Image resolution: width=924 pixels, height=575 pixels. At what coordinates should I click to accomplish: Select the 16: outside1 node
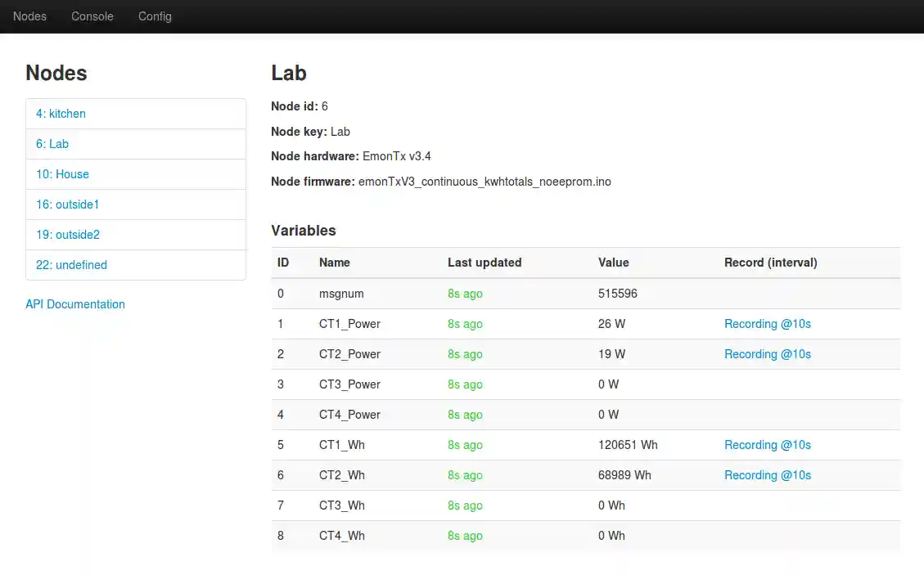click(x=67, y=204)
